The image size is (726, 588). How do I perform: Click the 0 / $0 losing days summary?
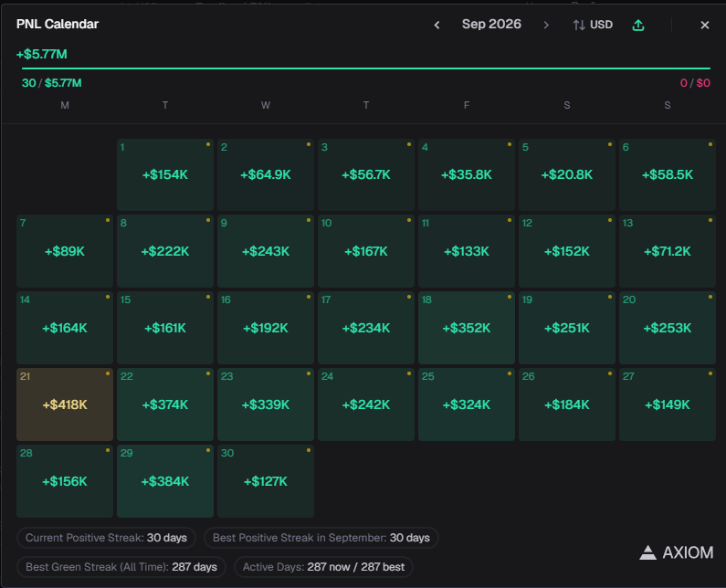click(695, 83)
